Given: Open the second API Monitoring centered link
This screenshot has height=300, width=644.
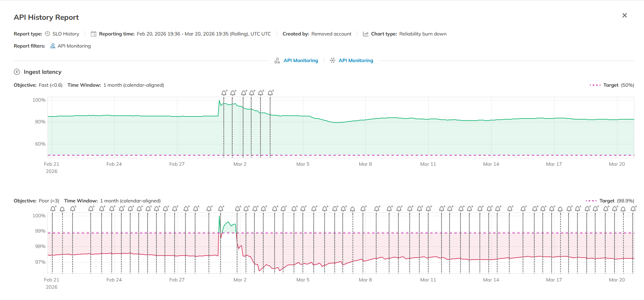Looking at the screenshot, I should coord(356,60).
